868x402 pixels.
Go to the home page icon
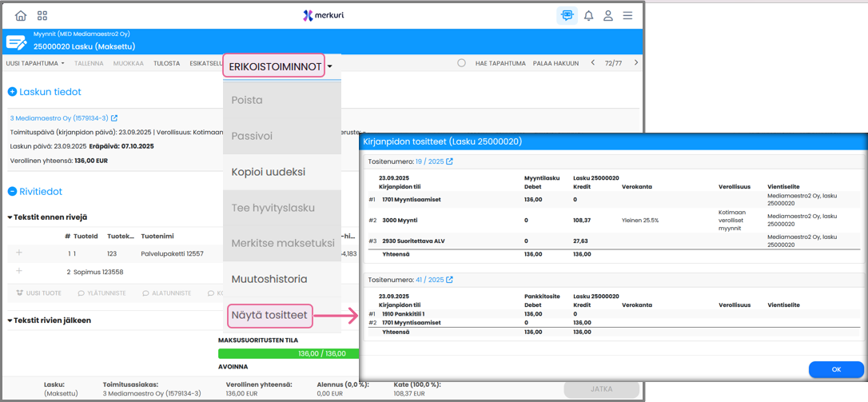point(21,15)
